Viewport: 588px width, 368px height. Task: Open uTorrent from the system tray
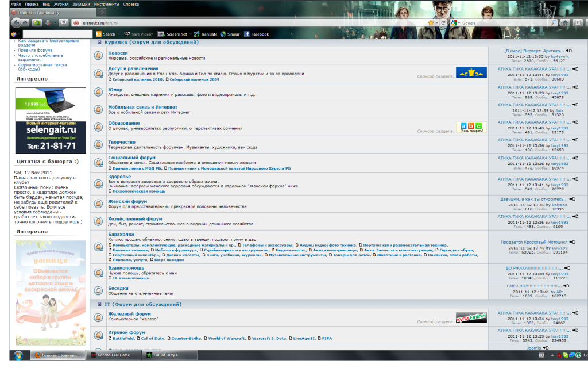pos(578,355)
